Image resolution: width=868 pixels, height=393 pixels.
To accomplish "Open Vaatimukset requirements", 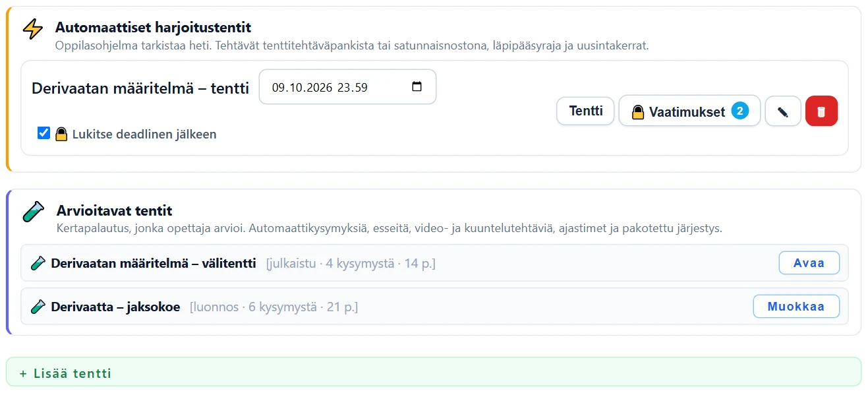I will click(x=689, y=111).
